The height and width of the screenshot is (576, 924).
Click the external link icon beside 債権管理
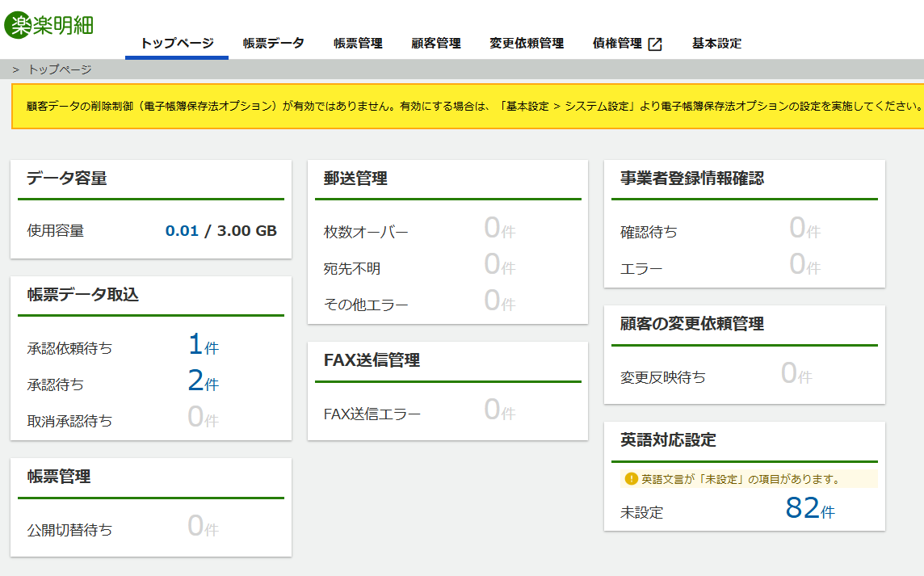click(655, 44)
